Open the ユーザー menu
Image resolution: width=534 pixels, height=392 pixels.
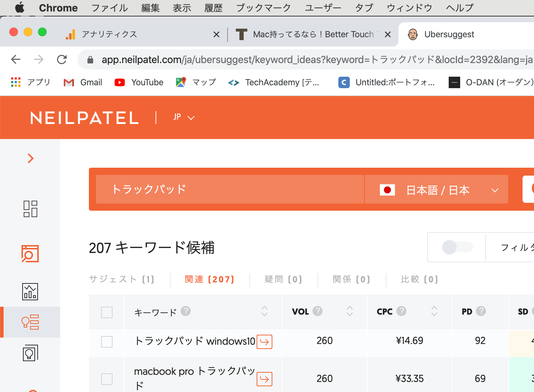click(323, 8)
